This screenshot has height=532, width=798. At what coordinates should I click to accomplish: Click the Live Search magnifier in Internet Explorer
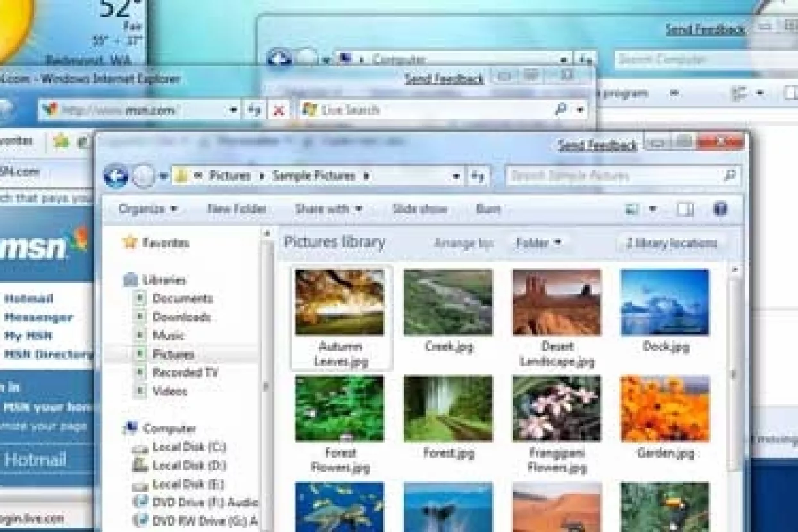[x=561, y=110]
